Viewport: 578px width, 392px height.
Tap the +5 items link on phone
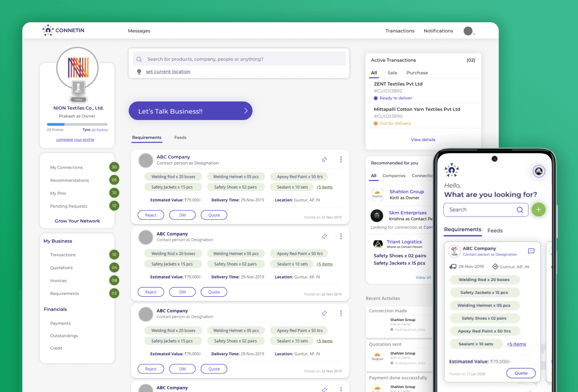516,344
